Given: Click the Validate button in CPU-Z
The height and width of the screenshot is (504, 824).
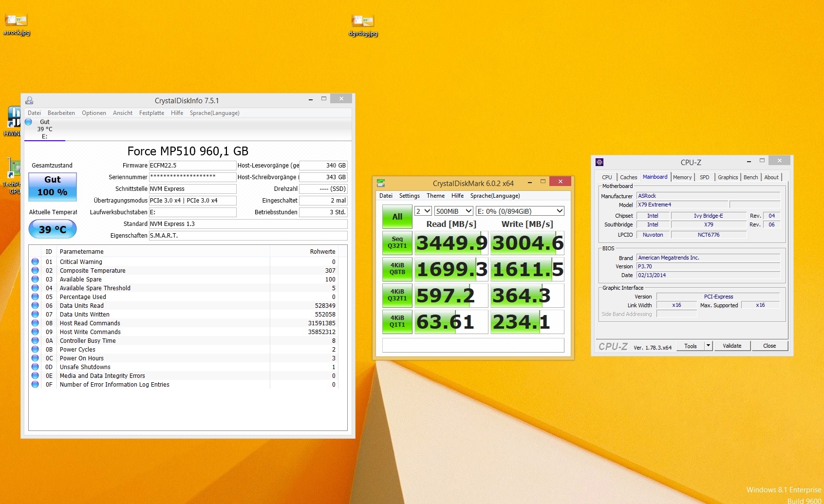Looking at the screenshot, I should click(x=732, y=346).
